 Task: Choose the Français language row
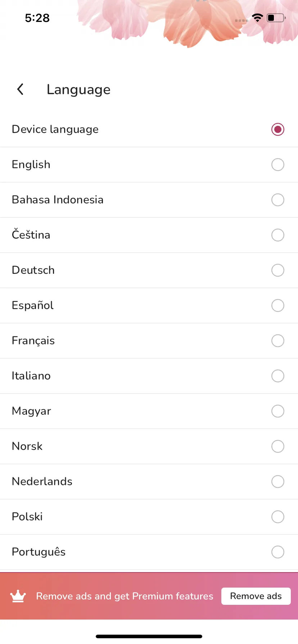[149, 341]
